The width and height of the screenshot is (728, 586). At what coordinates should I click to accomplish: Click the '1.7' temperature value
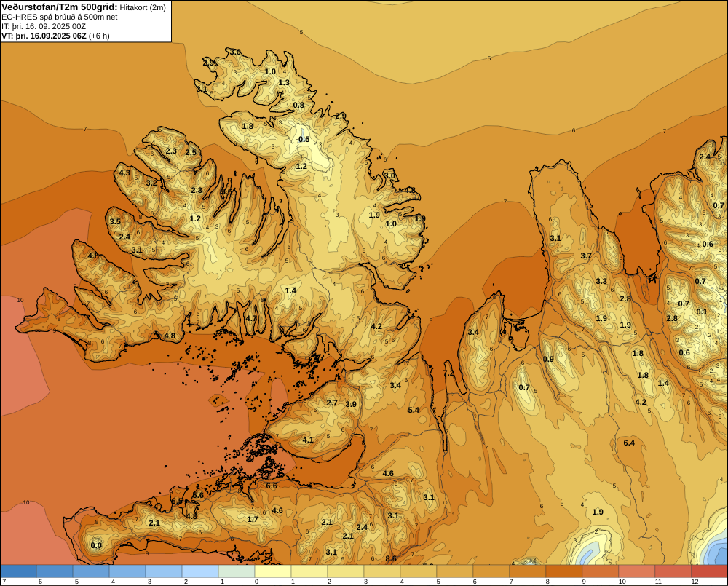click(x=253, y=519)
